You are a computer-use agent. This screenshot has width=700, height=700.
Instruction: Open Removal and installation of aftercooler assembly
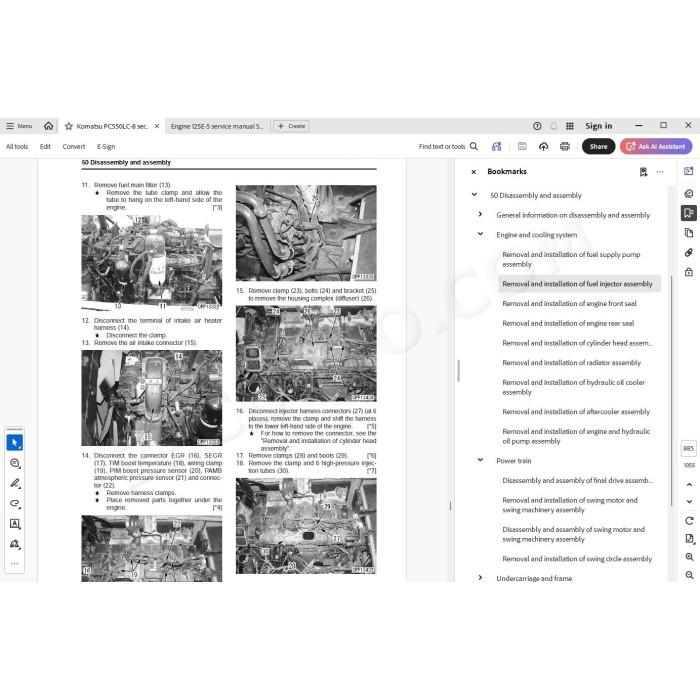576,412
